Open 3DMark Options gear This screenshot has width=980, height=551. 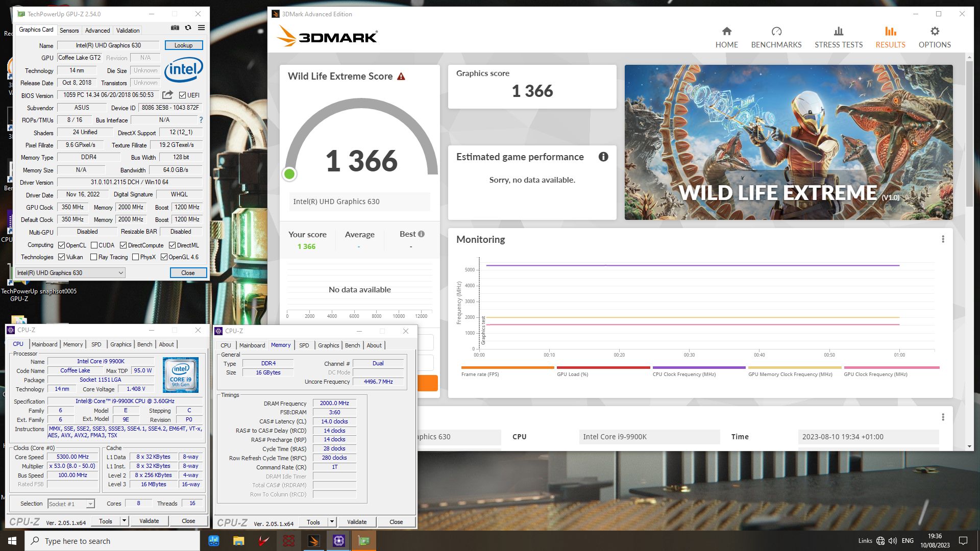click(935, 31)
